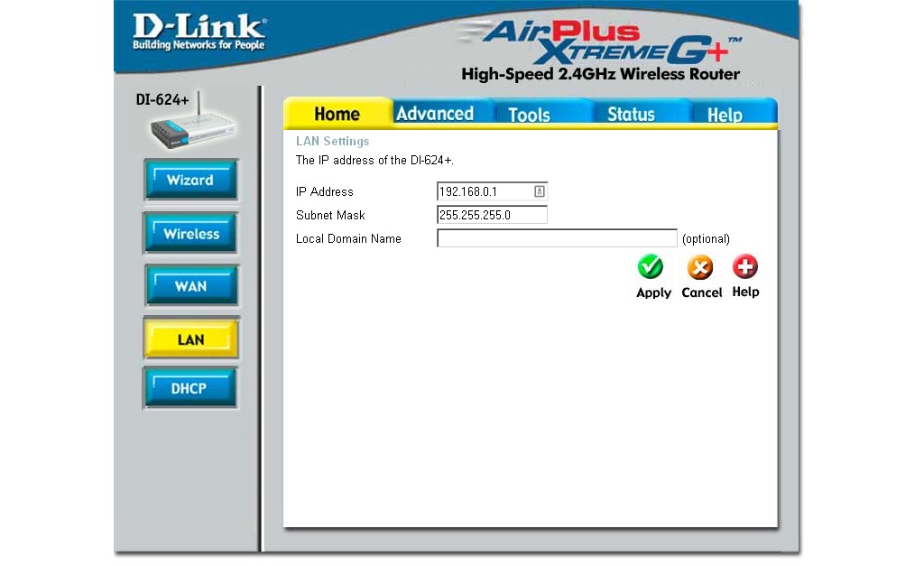Image resolution: width=924 pixels, height=566 pixels.
Task: Click the orange Cancel X icon
Action: [x=700, y=267]
